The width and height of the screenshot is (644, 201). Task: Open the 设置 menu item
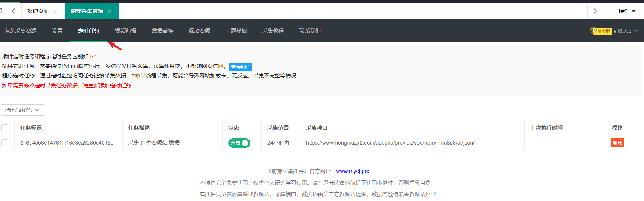pos(57,31)
